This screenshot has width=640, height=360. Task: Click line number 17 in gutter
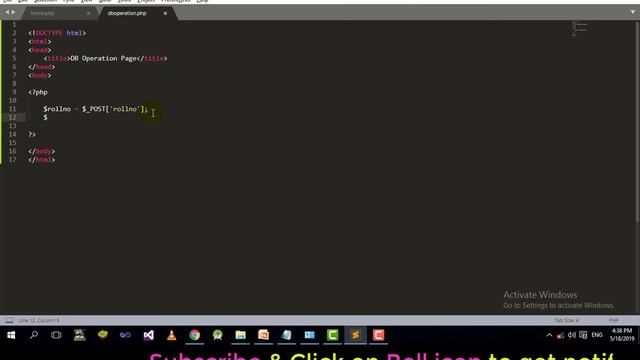tap(13, 160)
